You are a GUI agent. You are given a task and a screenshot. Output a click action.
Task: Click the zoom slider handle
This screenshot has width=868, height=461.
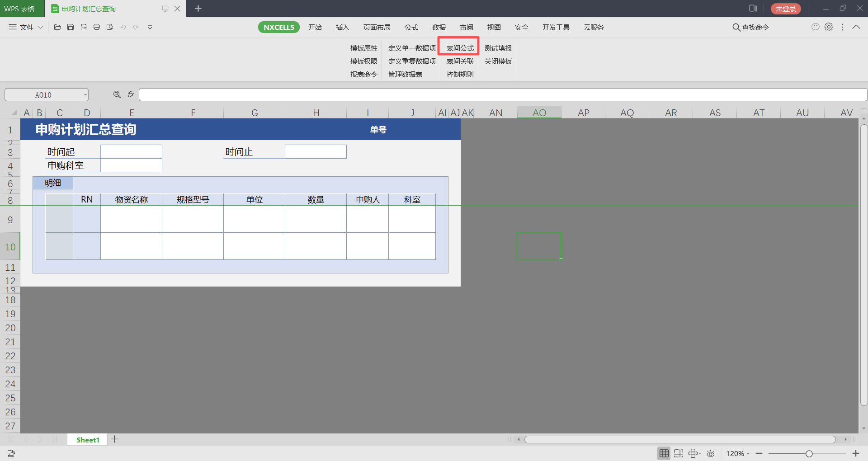pyautogui.click(x=809, y=454)
